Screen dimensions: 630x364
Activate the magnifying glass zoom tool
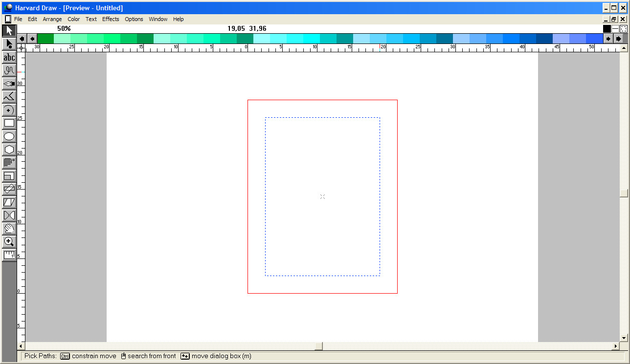tap(9, 241)
